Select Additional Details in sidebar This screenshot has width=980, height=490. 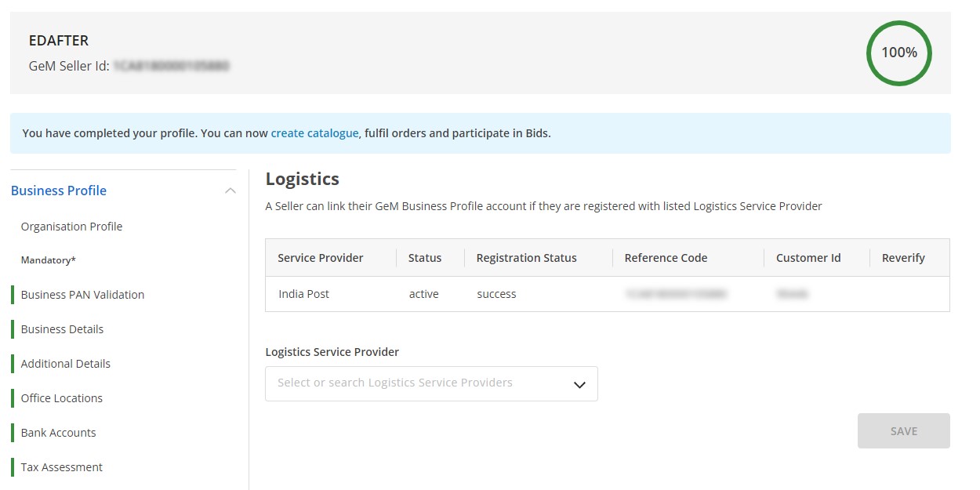65,364
